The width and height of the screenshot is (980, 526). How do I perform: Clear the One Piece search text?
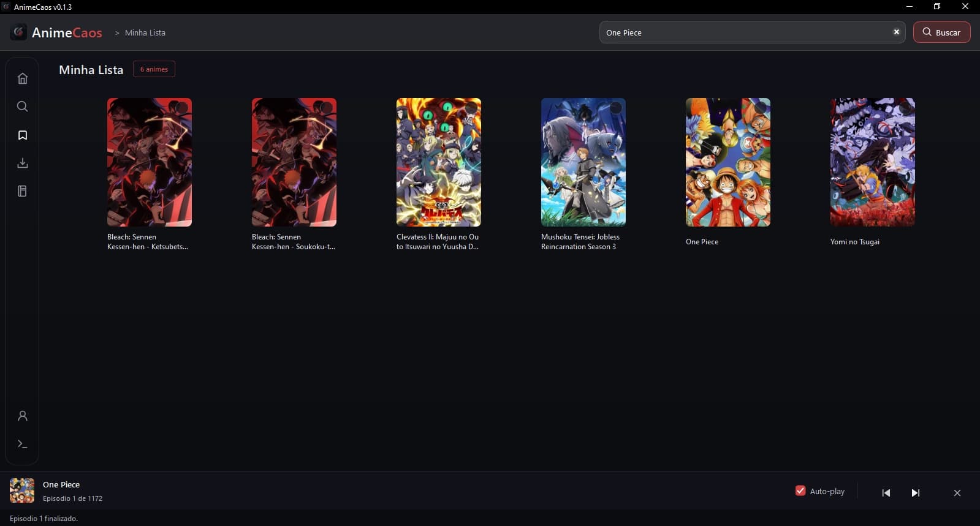[896, 32]
